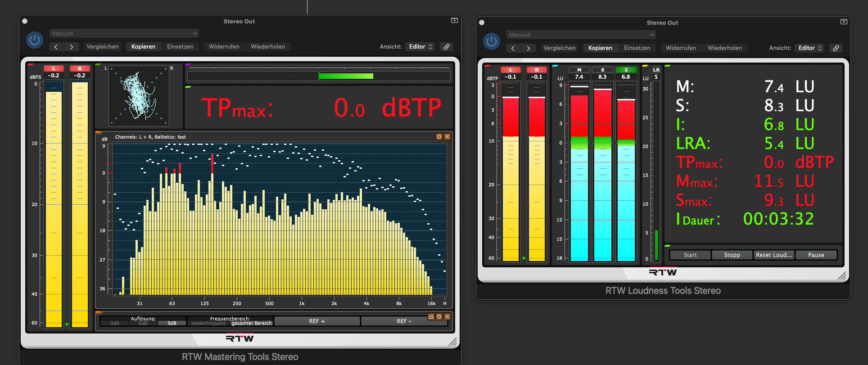Go to previous preset in Mastering Tools

point(56,47)
